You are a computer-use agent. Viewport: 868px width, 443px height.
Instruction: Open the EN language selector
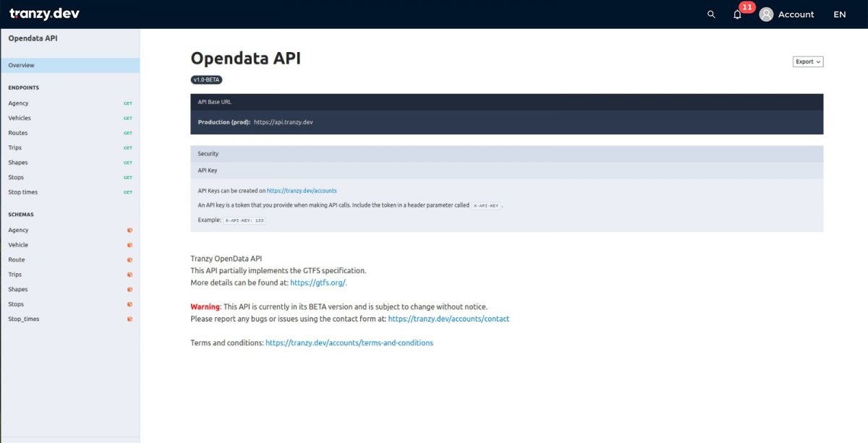point(839,14)
